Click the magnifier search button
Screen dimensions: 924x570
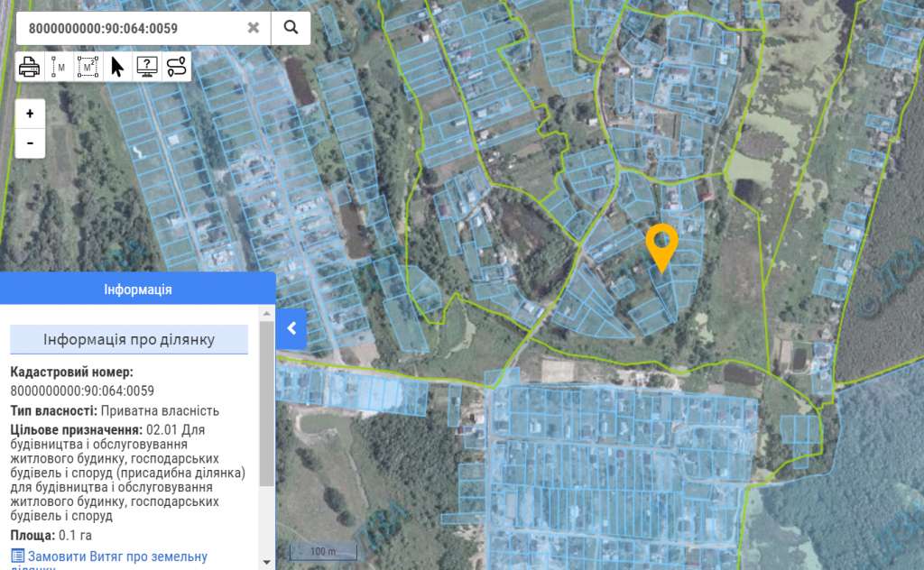[291, 28]
